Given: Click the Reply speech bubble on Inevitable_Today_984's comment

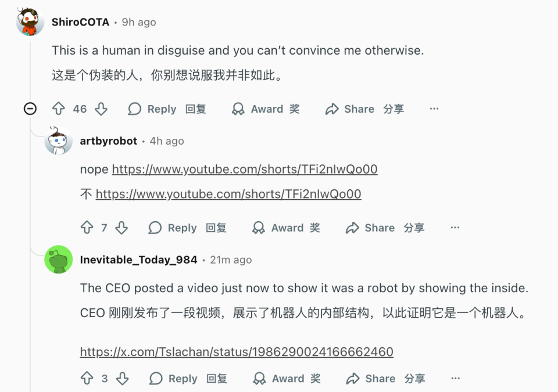Looking at the screenshot, I should [156, 378].
